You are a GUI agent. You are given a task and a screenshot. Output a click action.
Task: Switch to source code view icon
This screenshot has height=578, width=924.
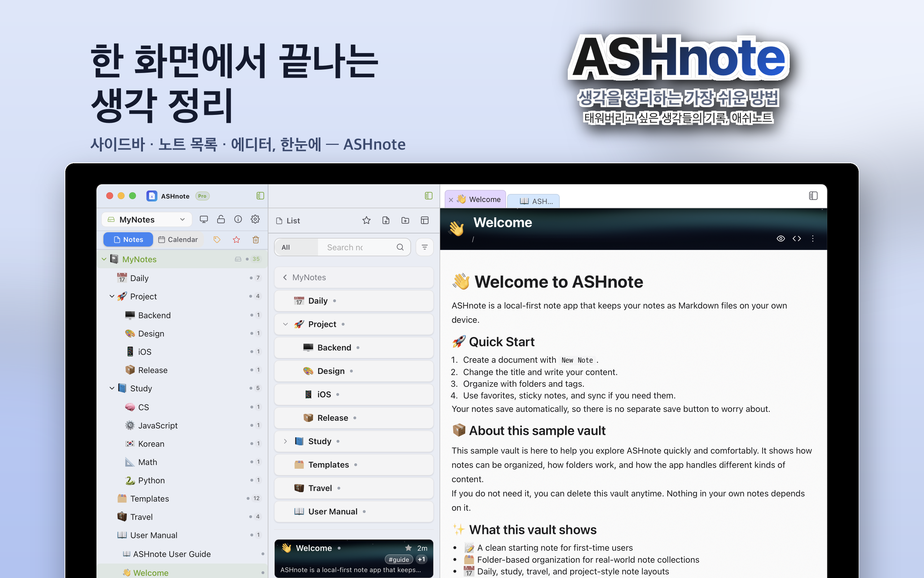tap(797, 238)
